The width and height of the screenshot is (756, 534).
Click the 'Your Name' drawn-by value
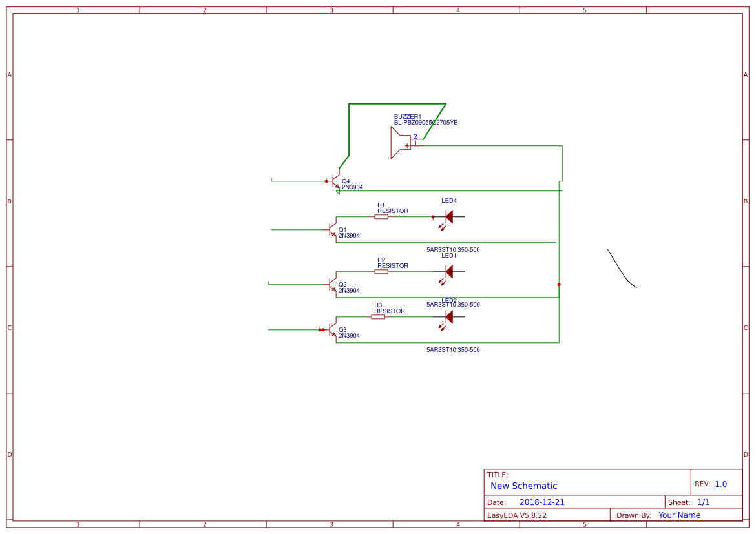pyautogui.click(x=679, y=515)
